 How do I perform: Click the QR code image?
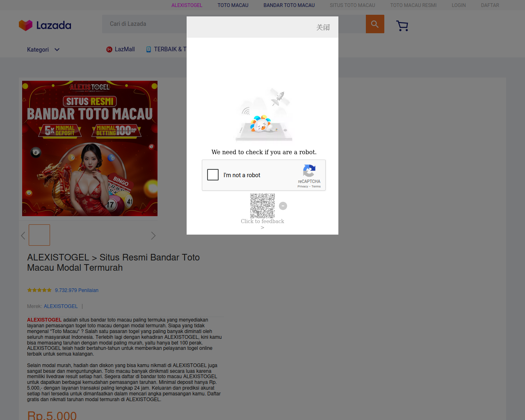click(262, 206)
